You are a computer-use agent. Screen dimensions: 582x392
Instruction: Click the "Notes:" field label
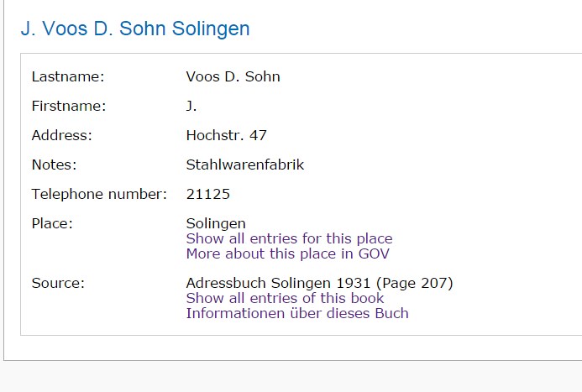click(x=54, y=165)
